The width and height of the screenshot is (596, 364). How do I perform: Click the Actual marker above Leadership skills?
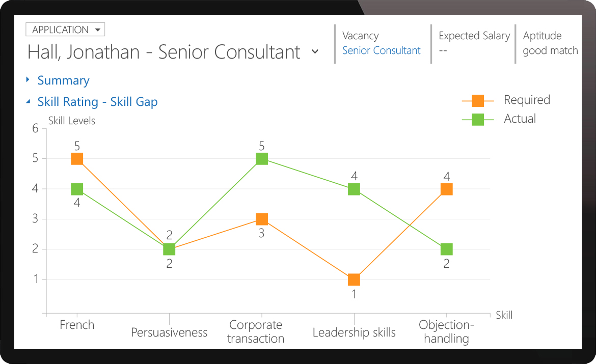(354, 188)
